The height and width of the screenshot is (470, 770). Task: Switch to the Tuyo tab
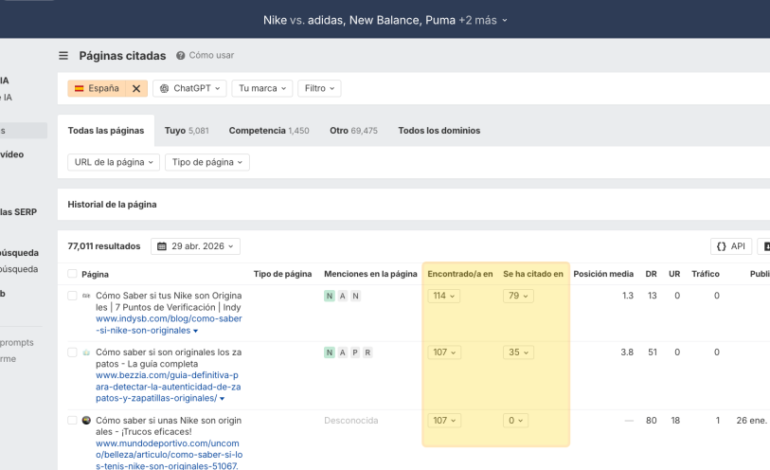click(x=187, y=131)
